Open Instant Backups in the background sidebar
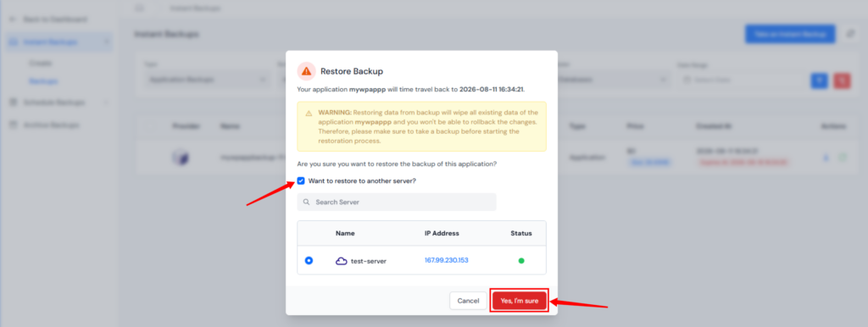 pos(59,42)
